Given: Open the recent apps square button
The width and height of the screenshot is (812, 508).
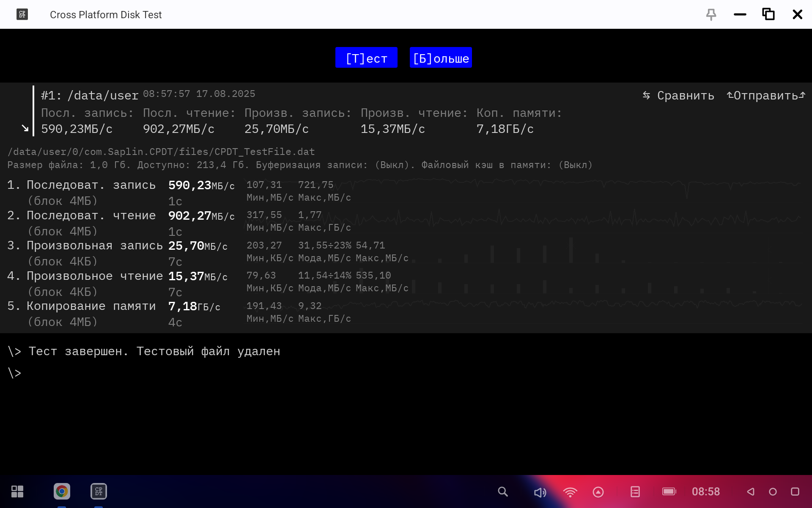Looking at the screenshot, I should tap(795, 491).
